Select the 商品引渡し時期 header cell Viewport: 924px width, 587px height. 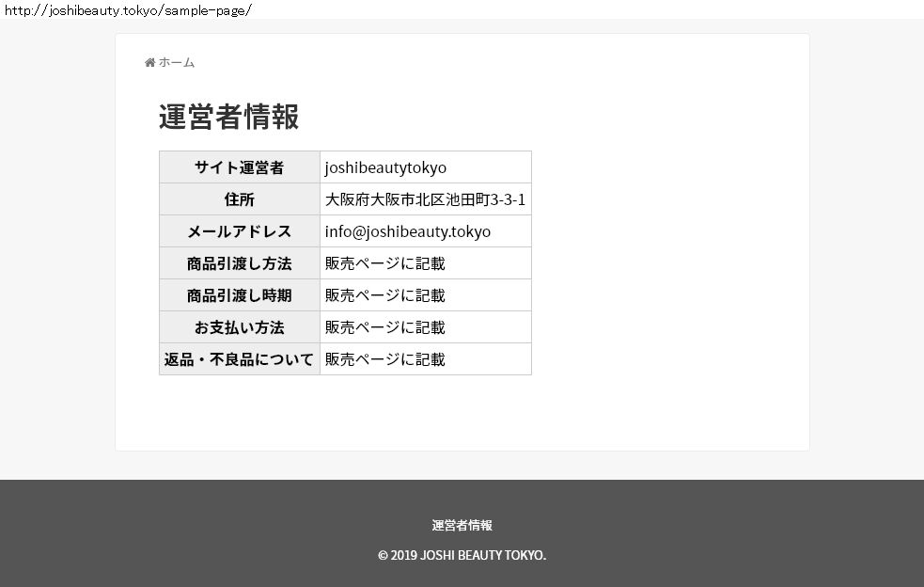[239, 295]
